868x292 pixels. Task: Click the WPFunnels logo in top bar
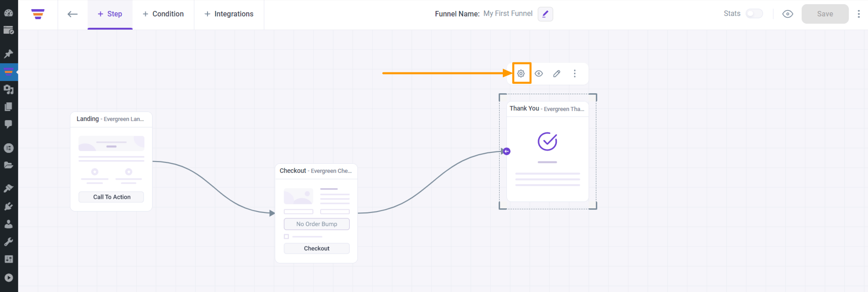pos(38,14)
